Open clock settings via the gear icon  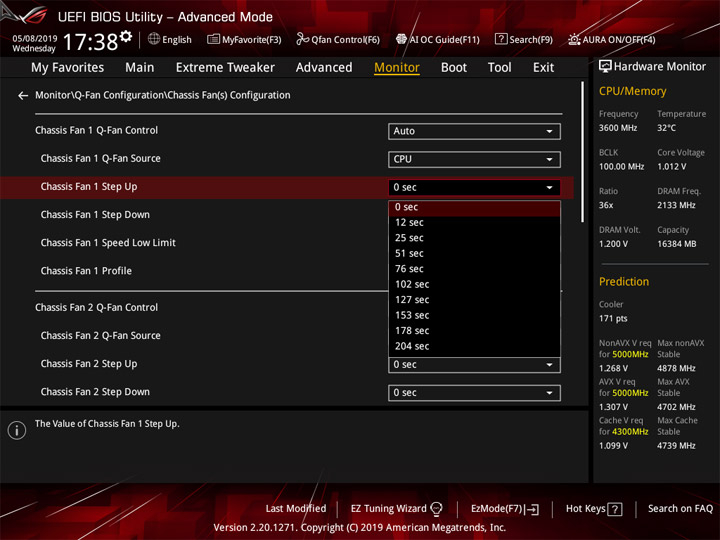[126, 36]
